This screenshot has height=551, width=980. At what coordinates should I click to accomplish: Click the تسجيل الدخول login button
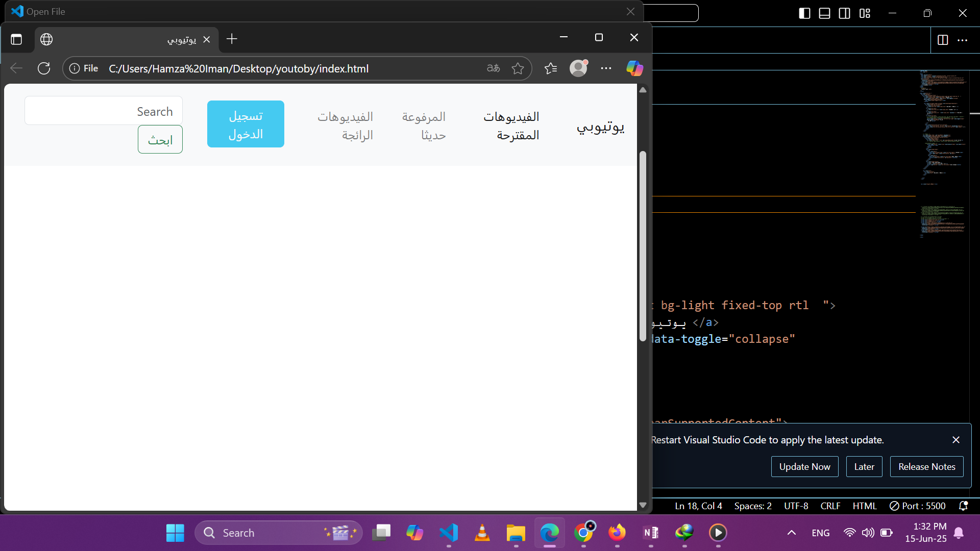[246, 124]
